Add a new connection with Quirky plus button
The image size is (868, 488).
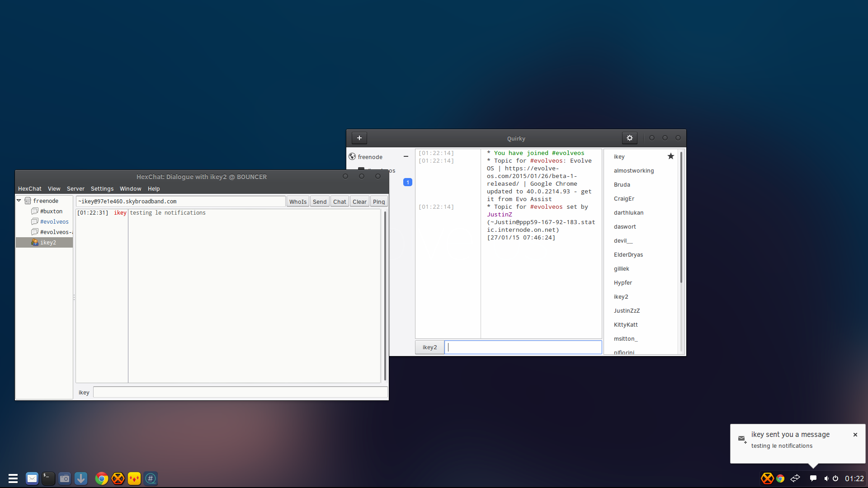(359, 138)
